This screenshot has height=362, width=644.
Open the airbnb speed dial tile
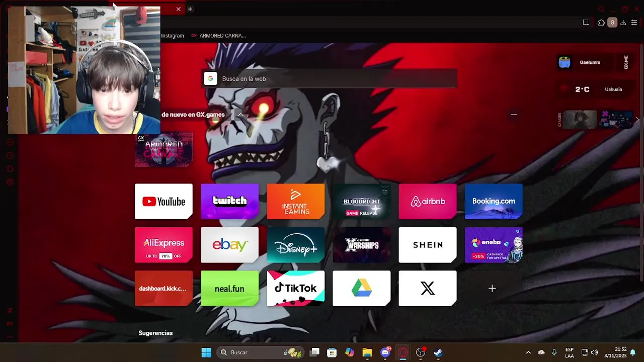tap(428, 202)
